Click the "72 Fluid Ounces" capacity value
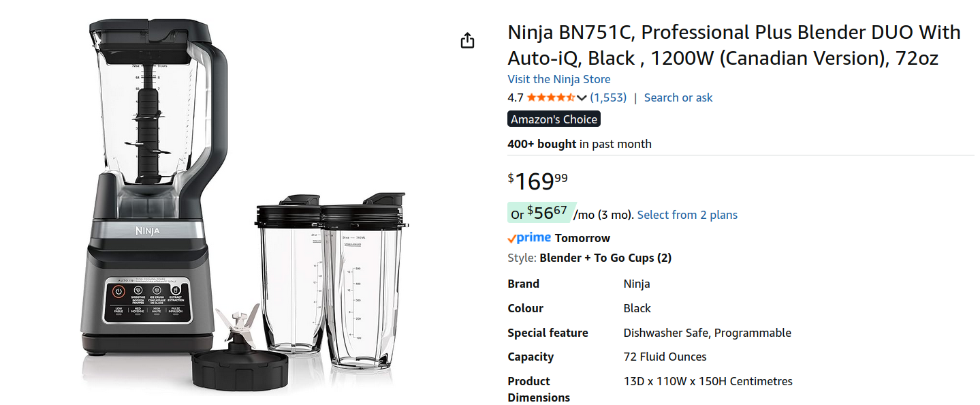Viewport: 980px width, 405px height. (x=665, y=357)
